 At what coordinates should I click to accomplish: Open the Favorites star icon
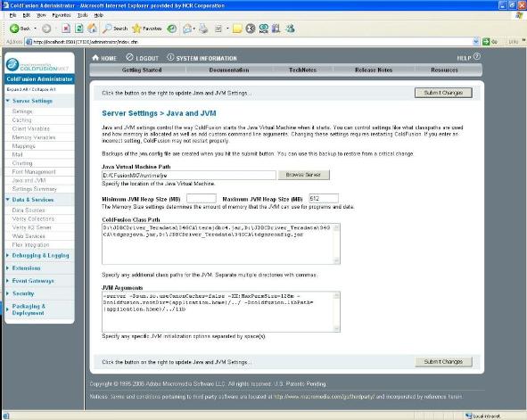coord(136,29)
